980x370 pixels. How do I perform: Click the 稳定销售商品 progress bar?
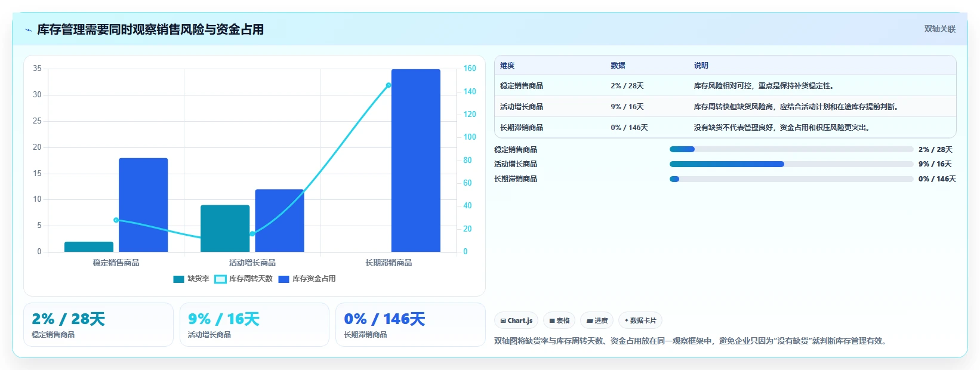pos(791,149)
